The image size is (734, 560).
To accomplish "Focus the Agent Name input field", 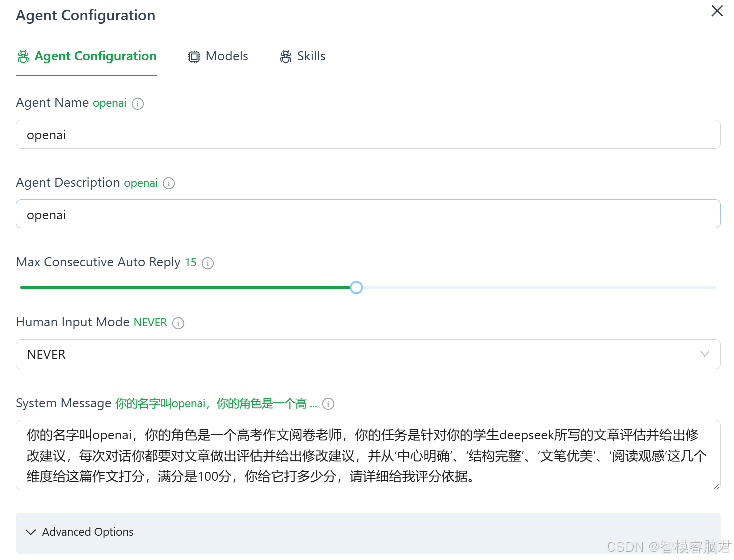I will pos(368,134).
